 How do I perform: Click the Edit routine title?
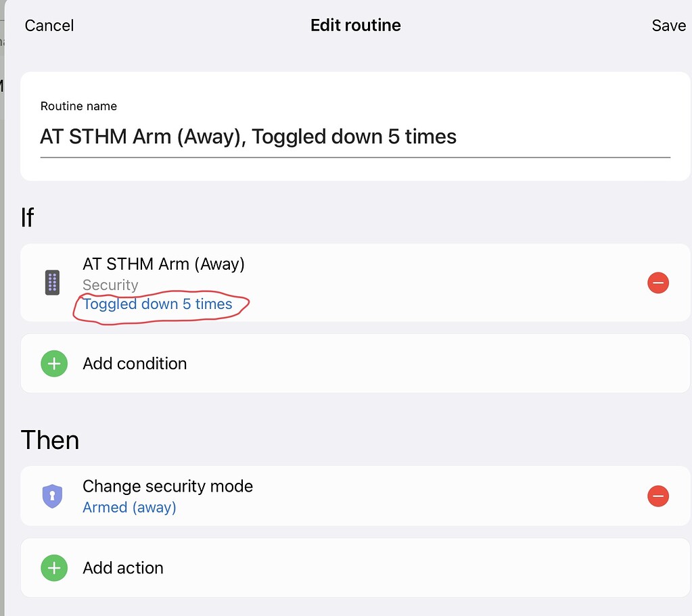pyautogui.click(x=355, y=25)
